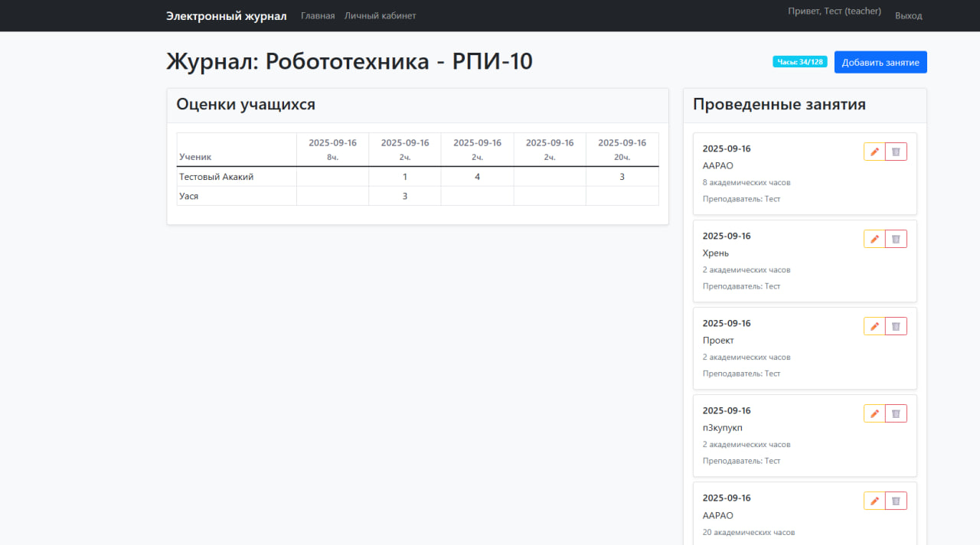Click the "Часы: 34/128" hours badge

[800, 62]
